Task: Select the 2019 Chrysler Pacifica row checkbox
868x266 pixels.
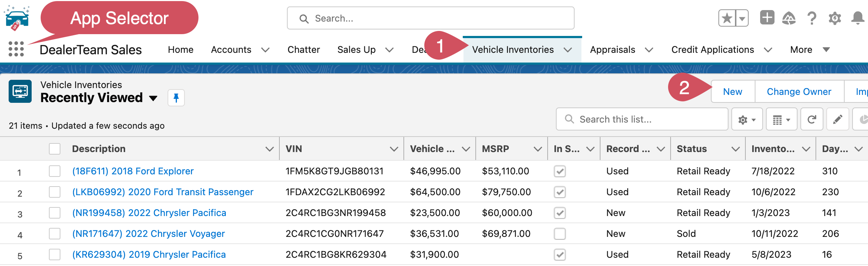Action: [55, 254]
